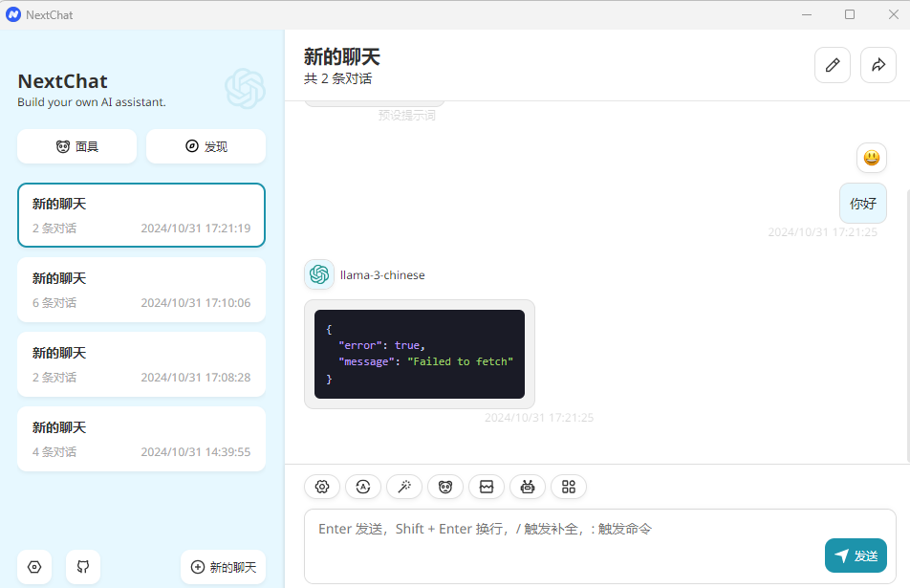
Task: Select chat with 4 条对话 at 14:39:55
Action: click(141, 439)
